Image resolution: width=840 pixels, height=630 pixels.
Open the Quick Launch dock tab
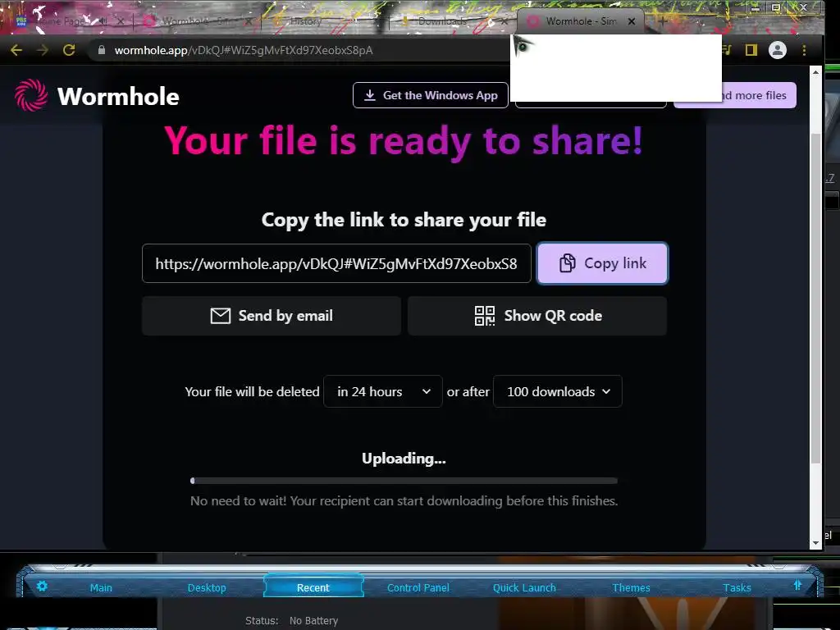[x=524, y=587]
